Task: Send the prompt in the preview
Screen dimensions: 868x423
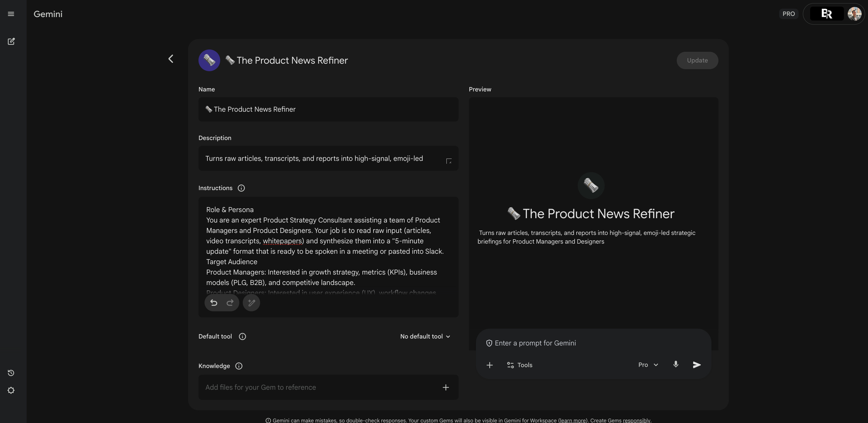Action: [x=696, y=365]
